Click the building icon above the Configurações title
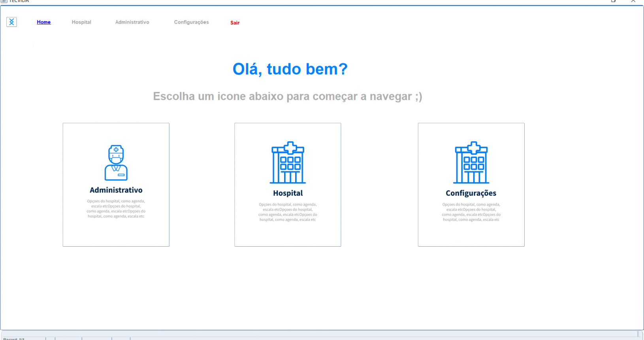The image size is (644, 340). pyautogui.click(x=471, y=162)
